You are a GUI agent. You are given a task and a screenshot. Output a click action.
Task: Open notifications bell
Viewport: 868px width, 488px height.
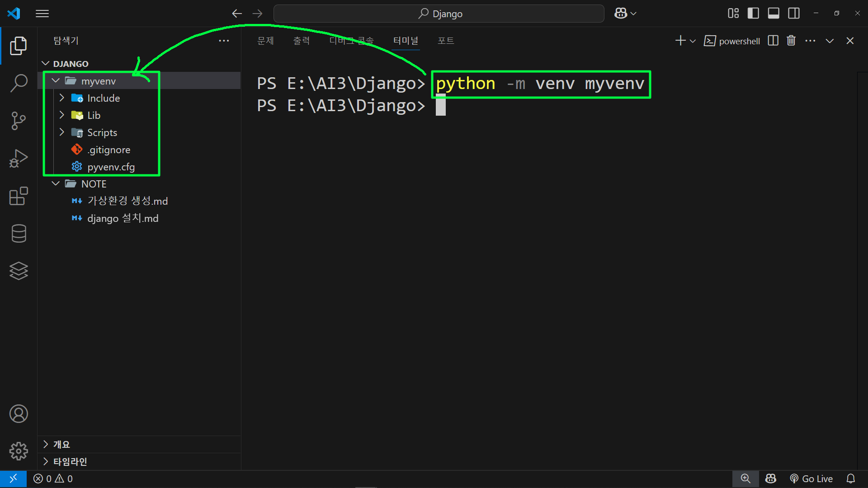pos(850,479)
